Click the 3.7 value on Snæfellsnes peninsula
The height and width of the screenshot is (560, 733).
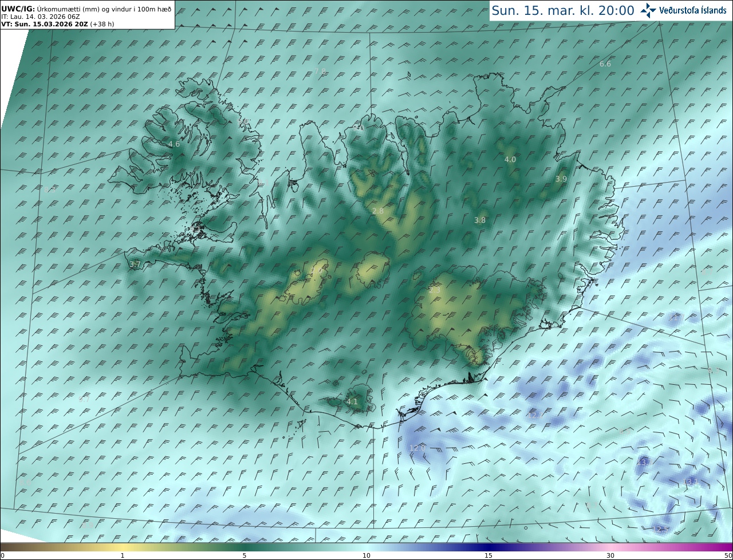click(x=135, y=264)
